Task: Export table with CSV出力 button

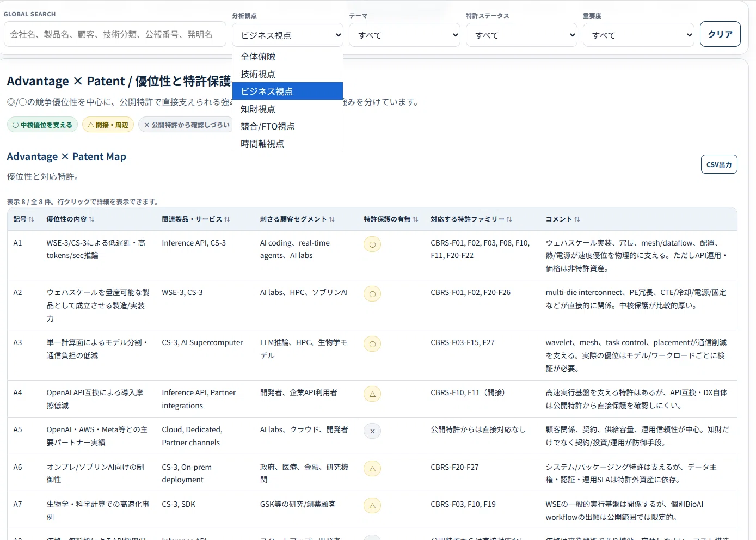Action: tap(719, 164)
